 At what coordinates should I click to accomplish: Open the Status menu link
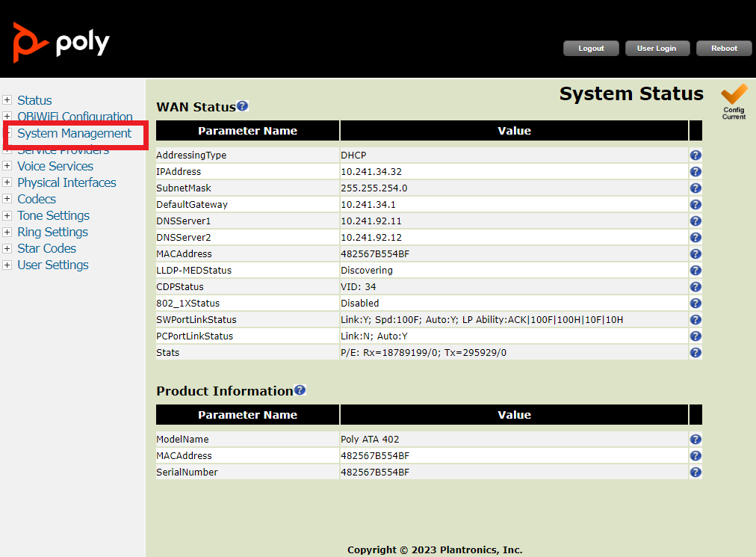point(34,100)
